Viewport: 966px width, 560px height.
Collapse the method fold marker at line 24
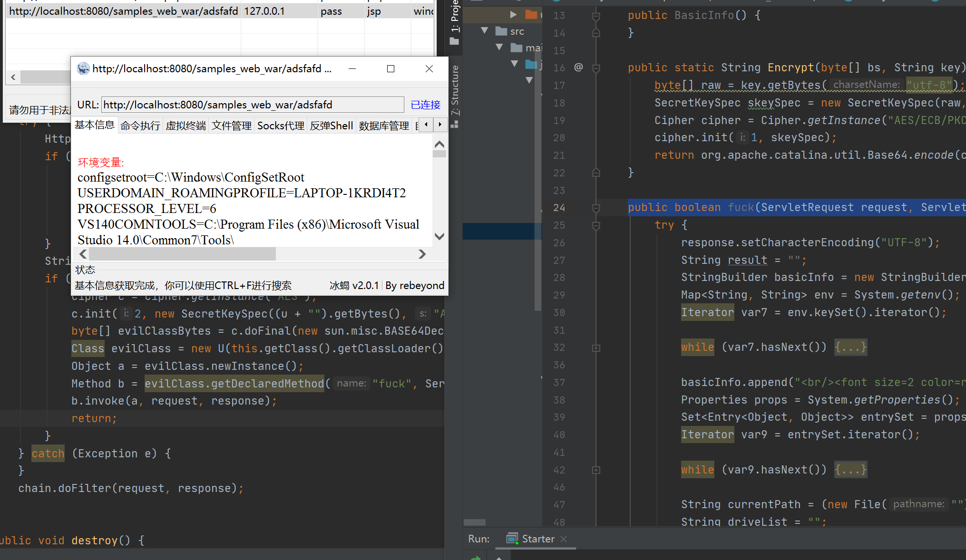(596, 208)
